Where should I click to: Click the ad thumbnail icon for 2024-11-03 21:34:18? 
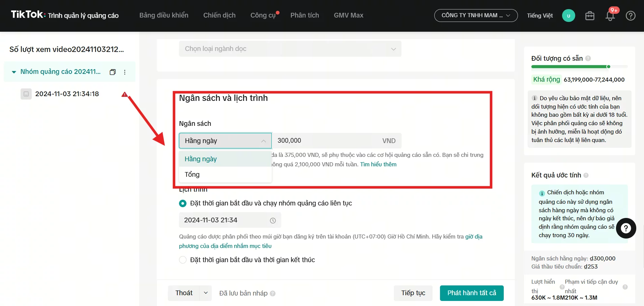26,94
